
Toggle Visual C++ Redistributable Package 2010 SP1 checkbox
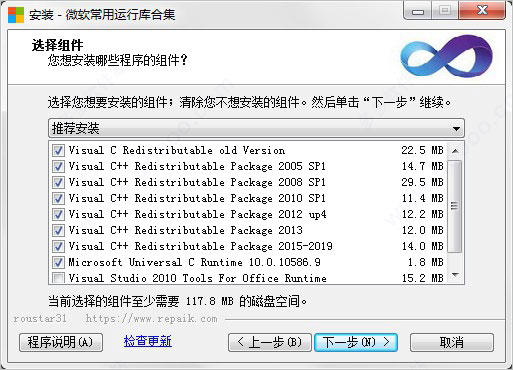click(58, 198)
